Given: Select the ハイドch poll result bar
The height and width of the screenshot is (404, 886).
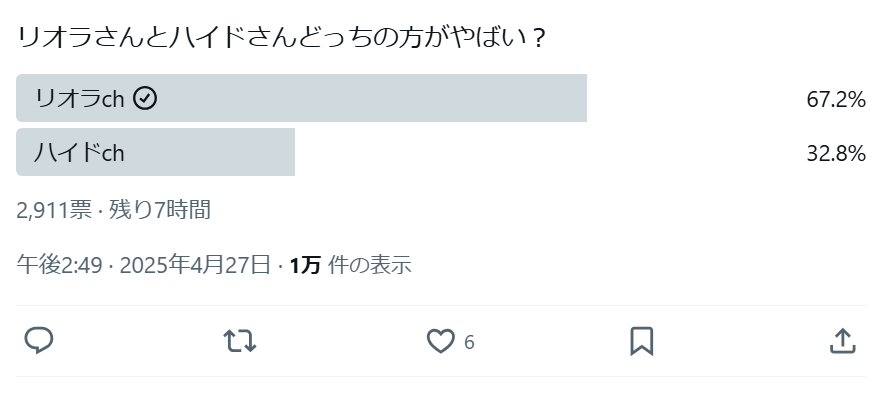Looking at the screenshot, I should point(200,152).
